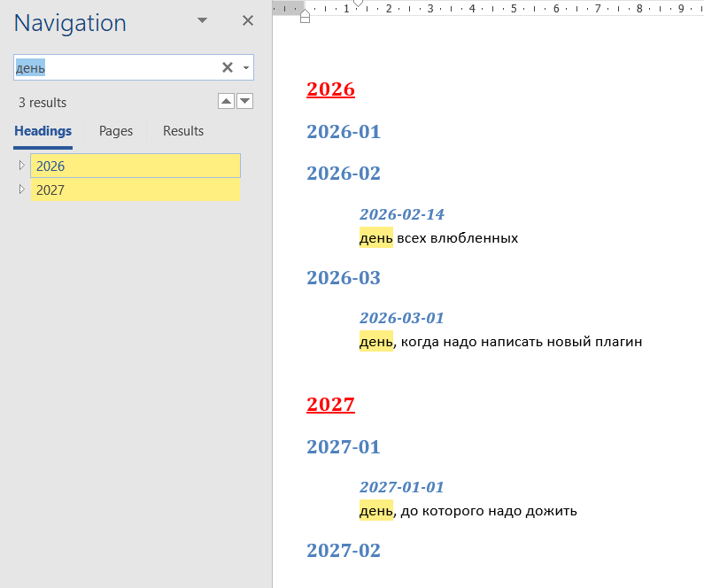This screenshot has width=704, height=588.
Task: Open Navigation pane task options arrow
Action: (x=202, y=20)
